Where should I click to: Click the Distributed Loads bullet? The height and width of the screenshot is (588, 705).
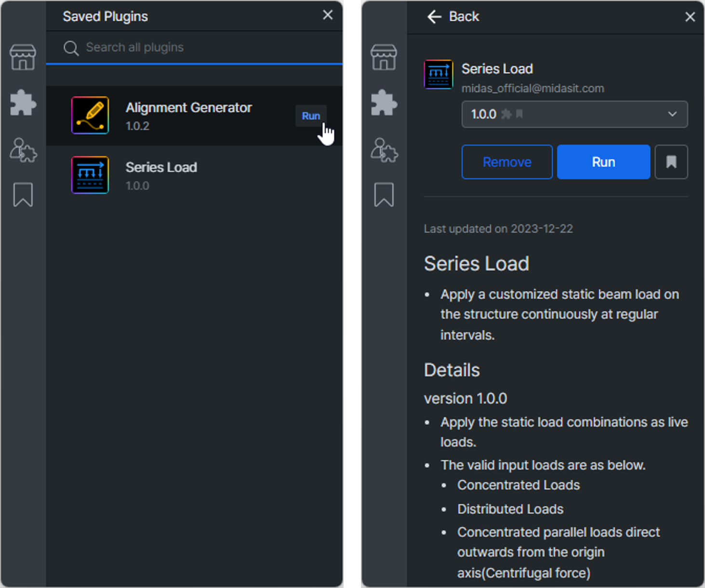coord(510,509)
